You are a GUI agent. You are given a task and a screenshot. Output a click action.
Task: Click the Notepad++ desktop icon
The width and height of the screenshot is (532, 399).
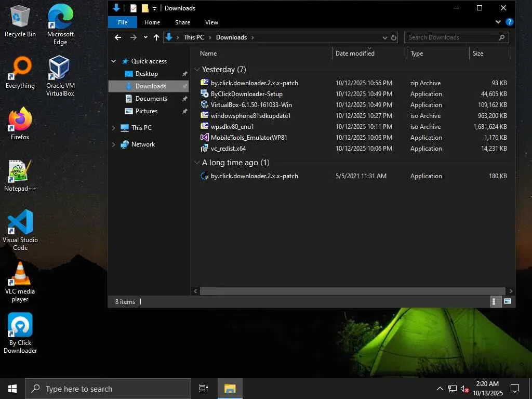pyautogui.click(x=20, y=176)
